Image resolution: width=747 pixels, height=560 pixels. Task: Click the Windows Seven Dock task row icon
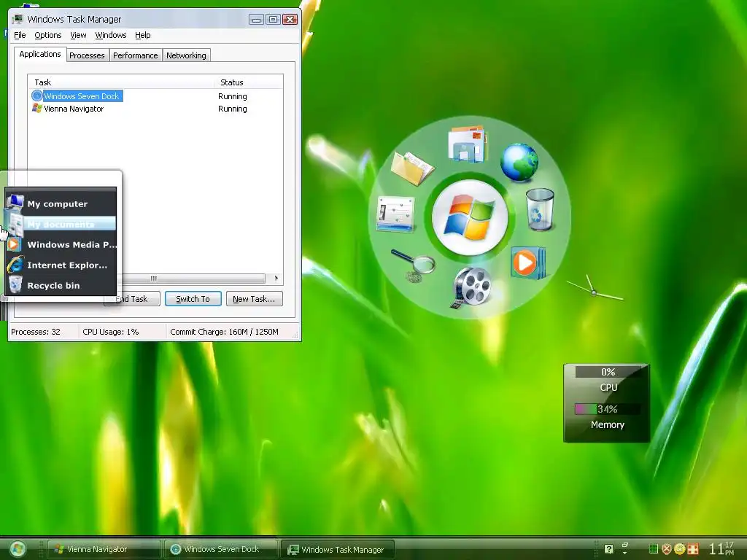tap(36, 96)
